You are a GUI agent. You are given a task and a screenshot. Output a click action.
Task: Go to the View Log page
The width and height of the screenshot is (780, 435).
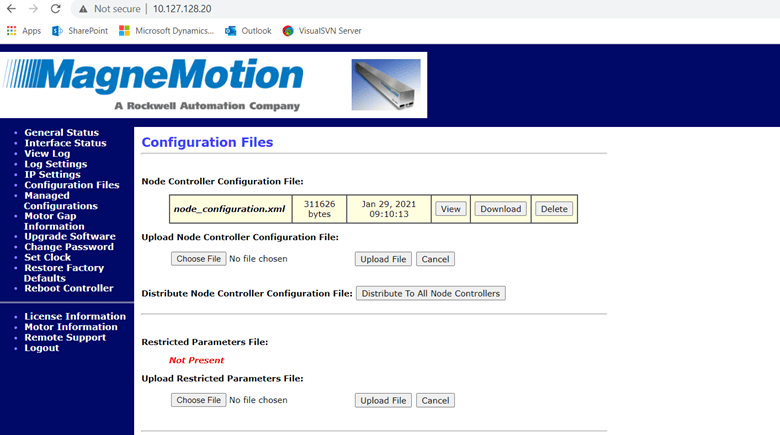click(47, 154)
